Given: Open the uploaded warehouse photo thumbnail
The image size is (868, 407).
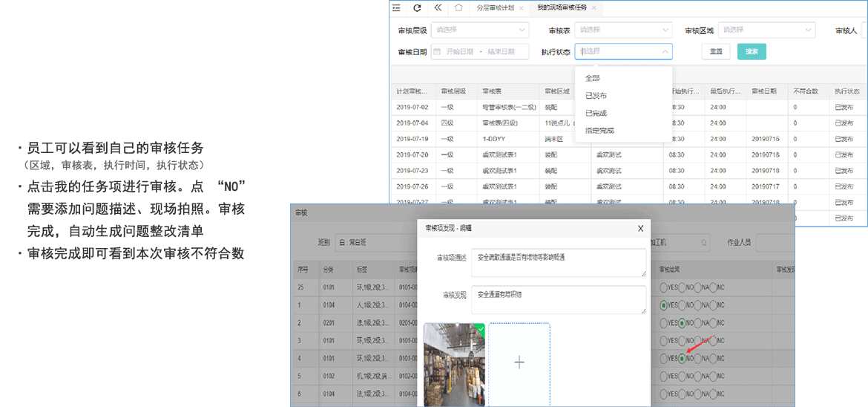Looking at the screenshot, I should coord(454,364).
